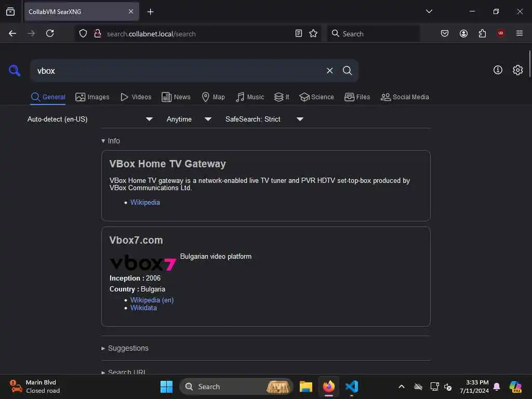Select the General category tab
The width and height of the screenshot is (532, 399).
(x=48, y=97)
